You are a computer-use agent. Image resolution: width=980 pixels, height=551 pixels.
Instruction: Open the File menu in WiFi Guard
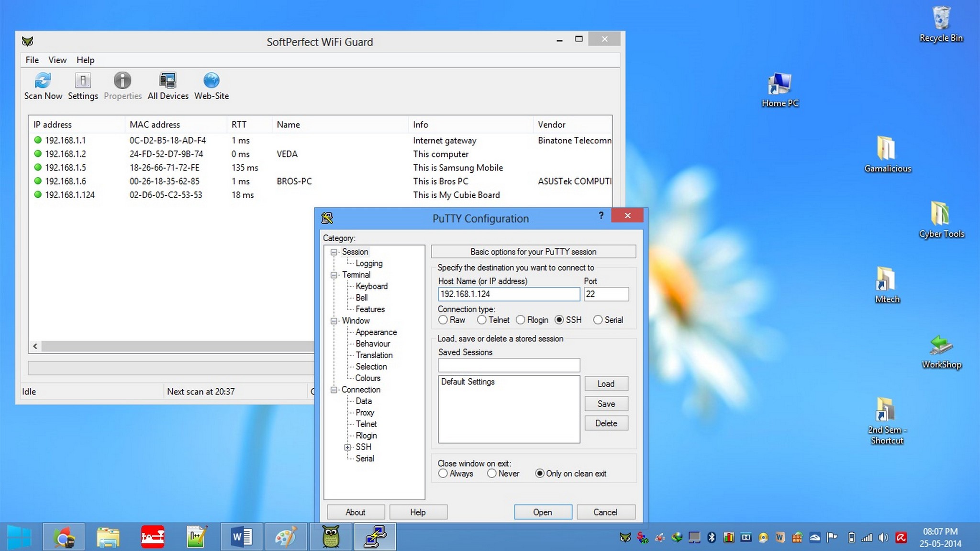point(32,60)
